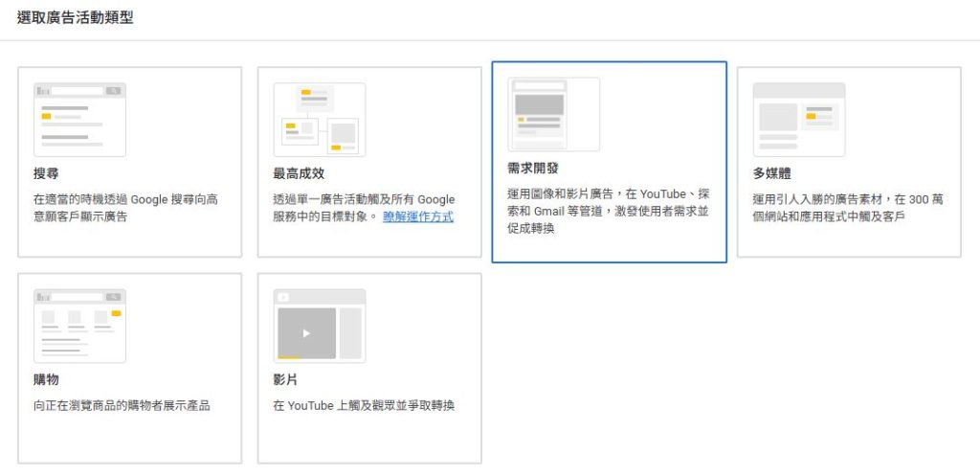Screen dimensions: 980x476
Task: Open the 瞭解運作方式 link
Action: (x=418, y=217)
